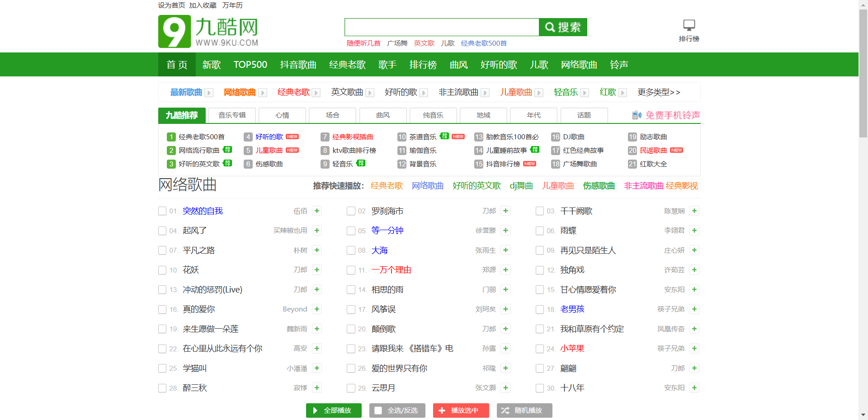Check the checkbox beside 花妖

pyautogui.click(x=162, y=270)
